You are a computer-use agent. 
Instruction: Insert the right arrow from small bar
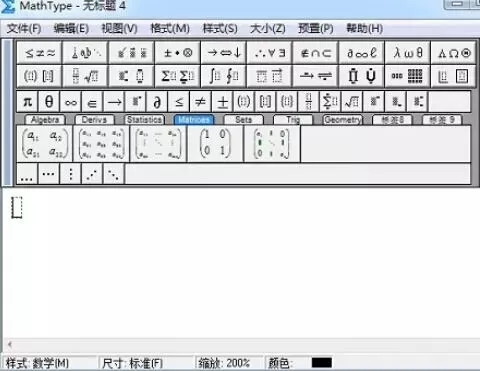[114, 101]
